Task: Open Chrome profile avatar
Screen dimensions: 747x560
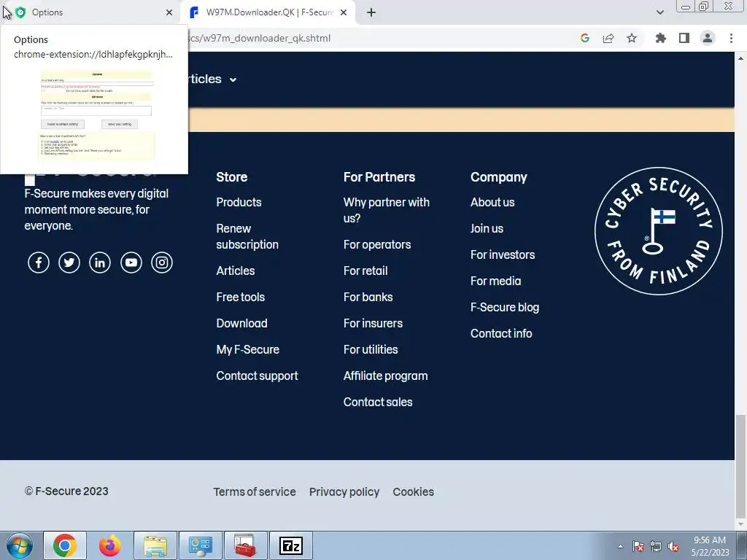Action: (x=708, y=38)
